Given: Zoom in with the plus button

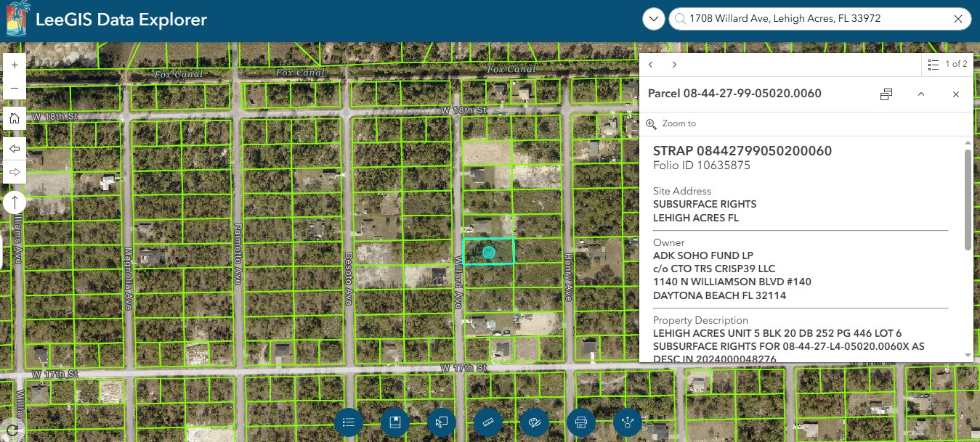Looking at the screenshot, I should [15, 65].
